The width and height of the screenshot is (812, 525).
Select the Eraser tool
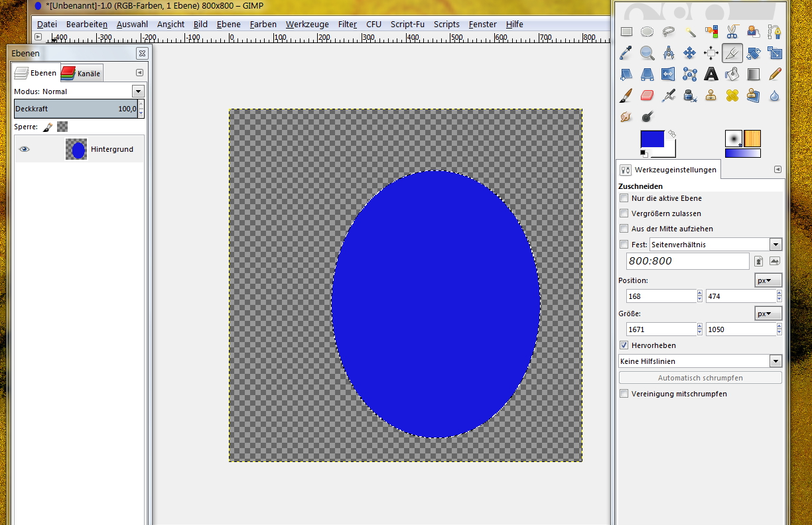(x=647, y=95)
